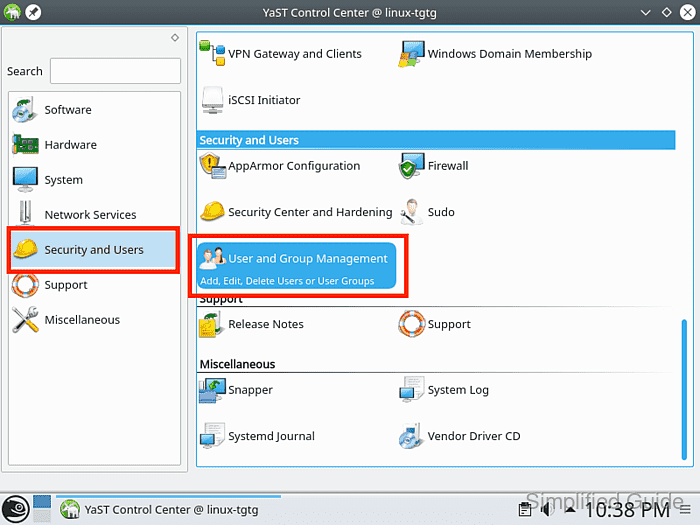Select Network Services category in sidebar
The height and width of the screenshot is (525, 700).
coord(94,215)
